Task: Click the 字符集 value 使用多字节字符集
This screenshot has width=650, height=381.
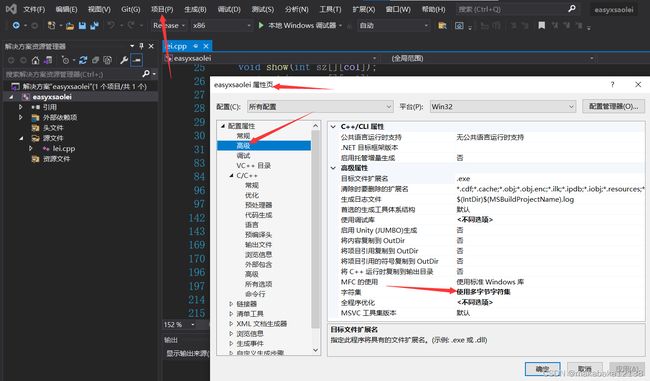Action: (483, 292)
